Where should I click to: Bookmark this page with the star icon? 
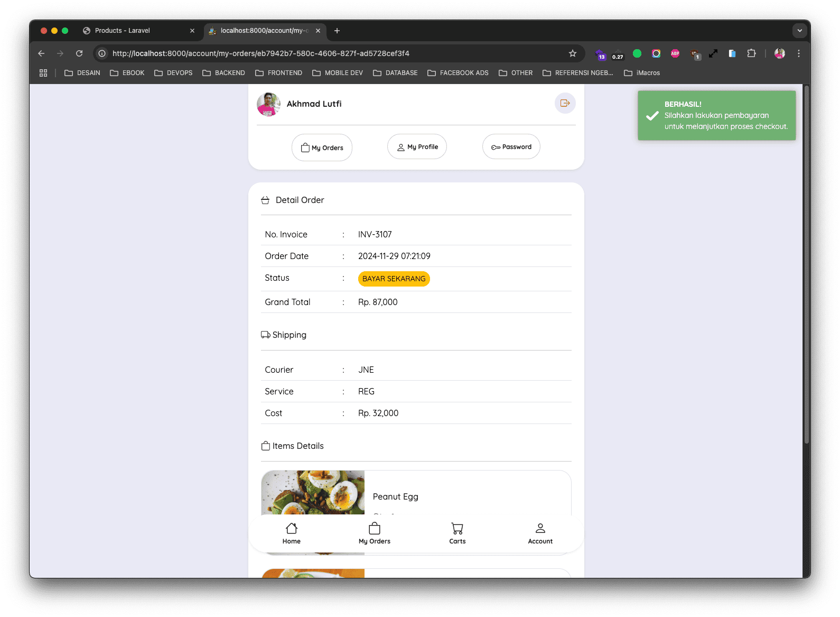pyautogui.click(x=573, y=53)
